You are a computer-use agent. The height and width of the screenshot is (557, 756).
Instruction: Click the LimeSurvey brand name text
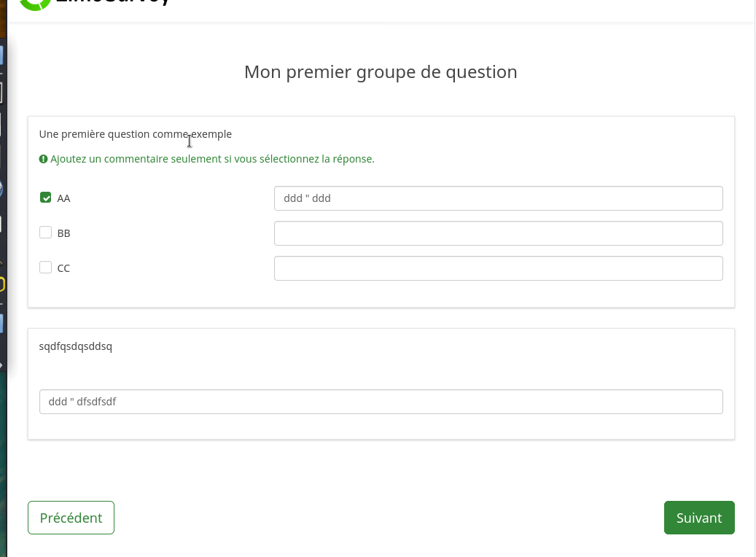[117, 3]
